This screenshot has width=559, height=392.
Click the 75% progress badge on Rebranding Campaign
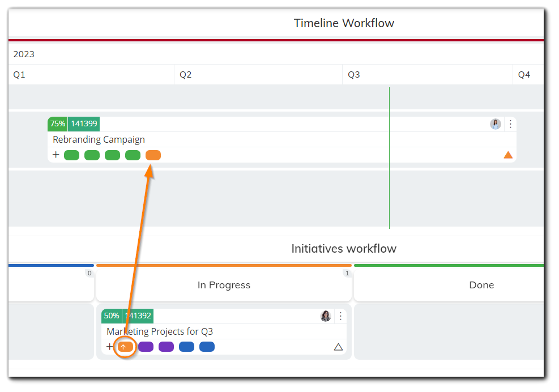(57, 123)
